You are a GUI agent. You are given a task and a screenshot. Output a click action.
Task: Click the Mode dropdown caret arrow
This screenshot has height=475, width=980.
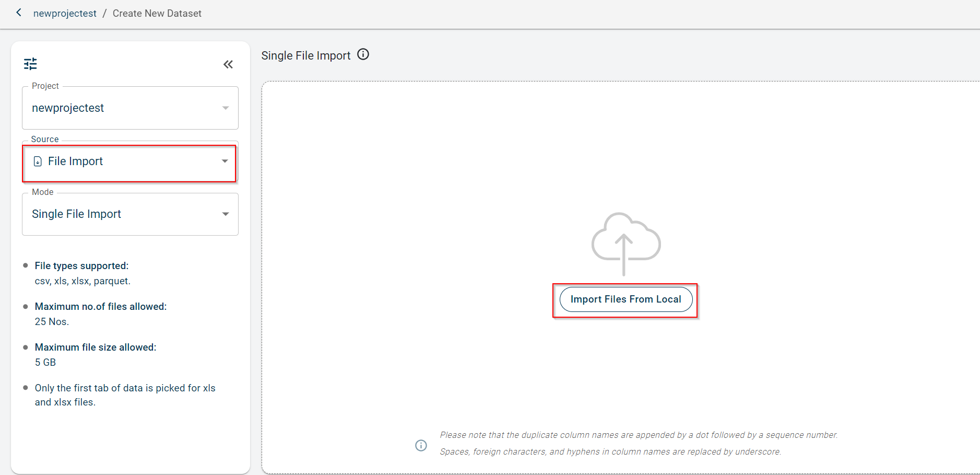point(226,214)
